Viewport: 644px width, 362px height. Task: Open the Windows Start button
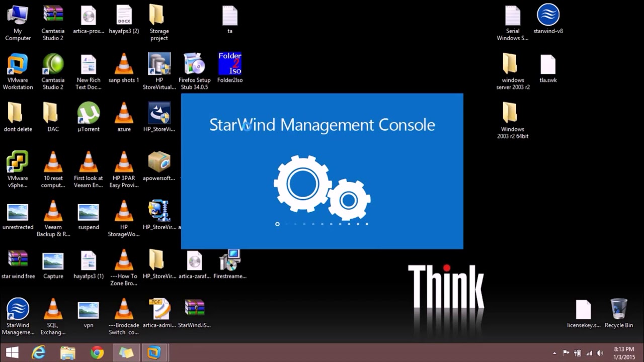tap(13, 352)
